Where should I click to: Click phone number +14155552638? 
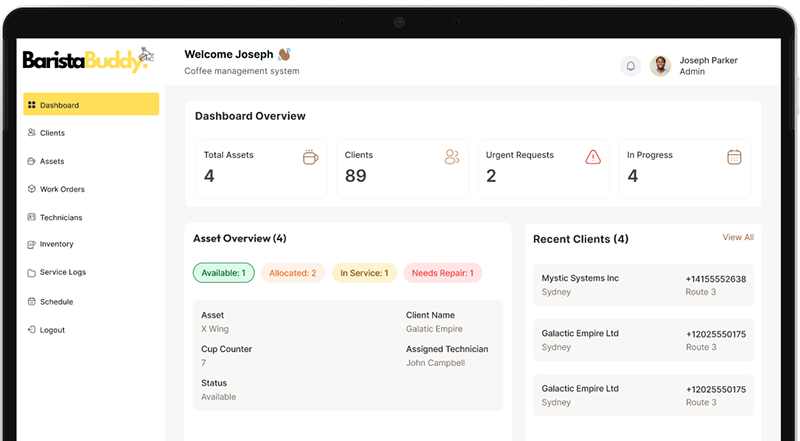pos(716,279)
